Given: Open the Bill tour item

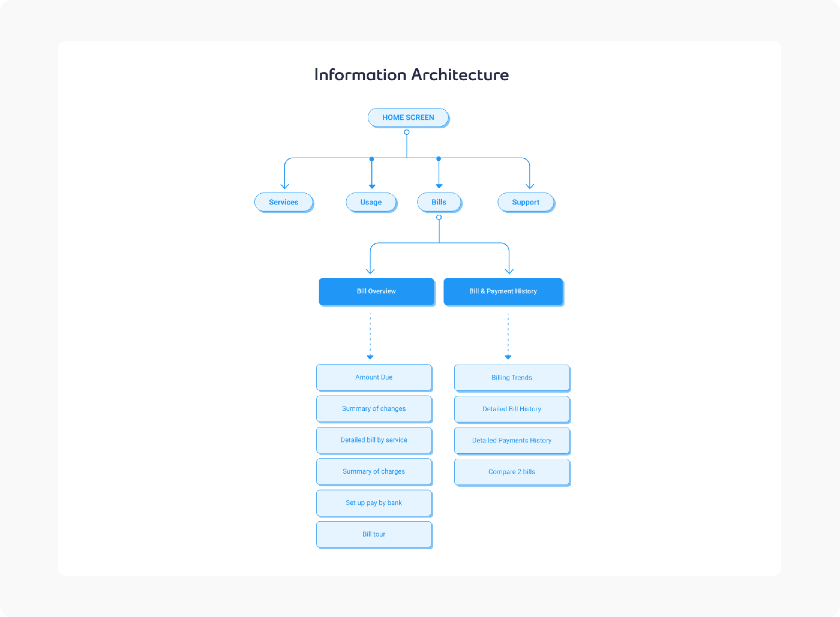Looking at the screenshot, I should (x=374, y=534).
